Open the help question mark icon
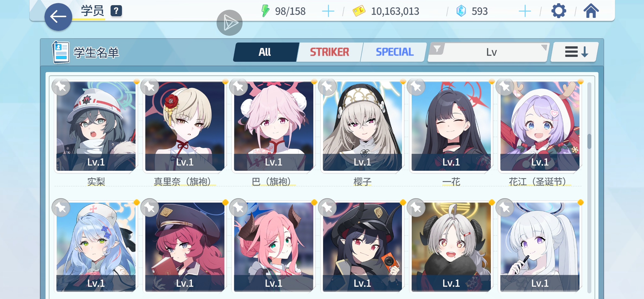Viewport: 644px width, 299px height. click(116, 11)
